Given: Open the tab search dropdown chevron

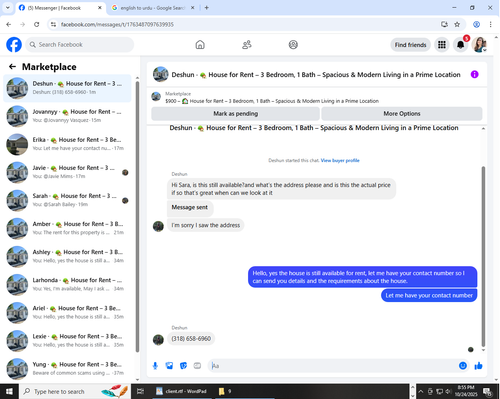Looking at the screenshot, I should coord(7,7).
